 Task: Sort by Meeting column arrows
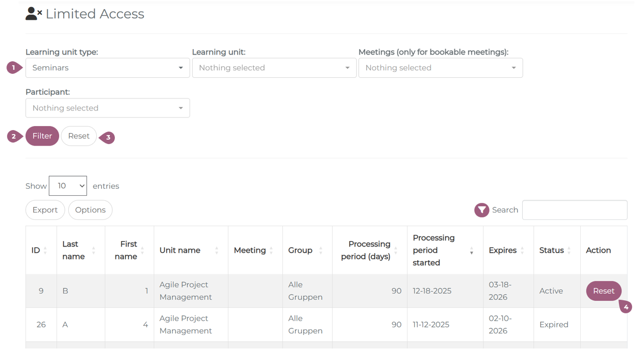pos(271,251)
